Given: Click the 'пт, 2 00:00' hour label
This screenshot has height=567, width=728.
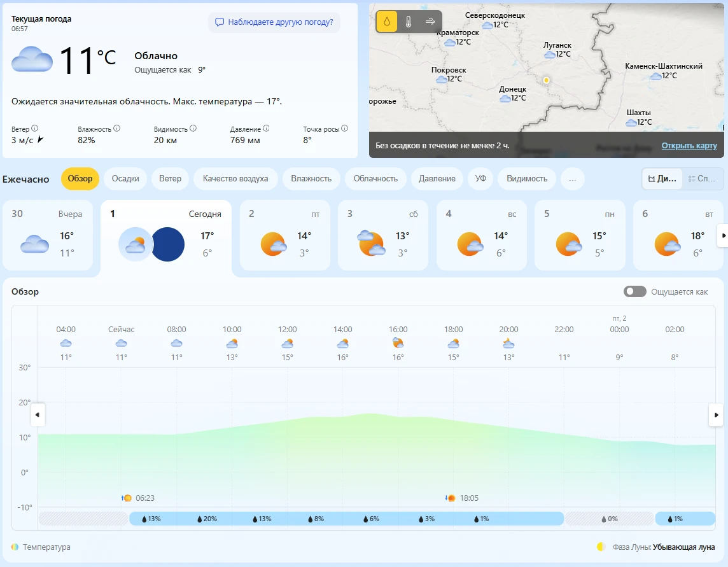Looking at the screenshot, I should point(619,324).
